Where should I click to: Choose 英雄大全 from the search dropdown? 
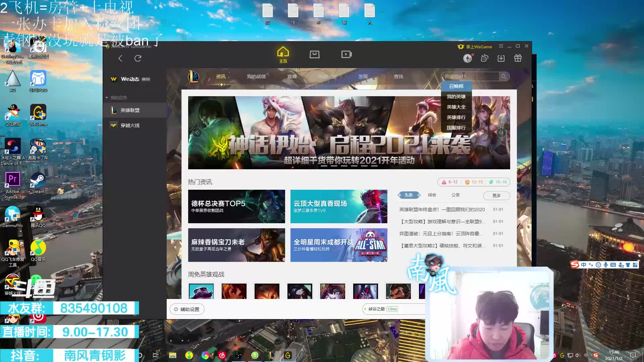click(456, 107)
